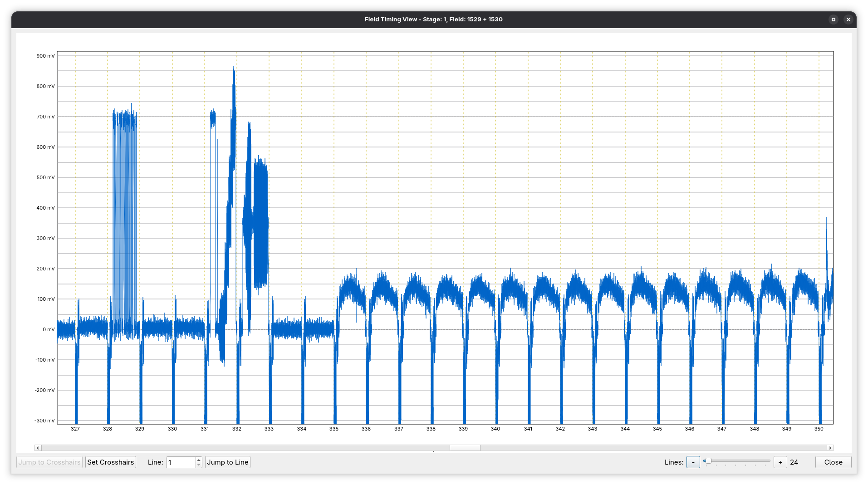Click the x-axis label for line 340
Screen dimensions: 868x485
[495, 429]
